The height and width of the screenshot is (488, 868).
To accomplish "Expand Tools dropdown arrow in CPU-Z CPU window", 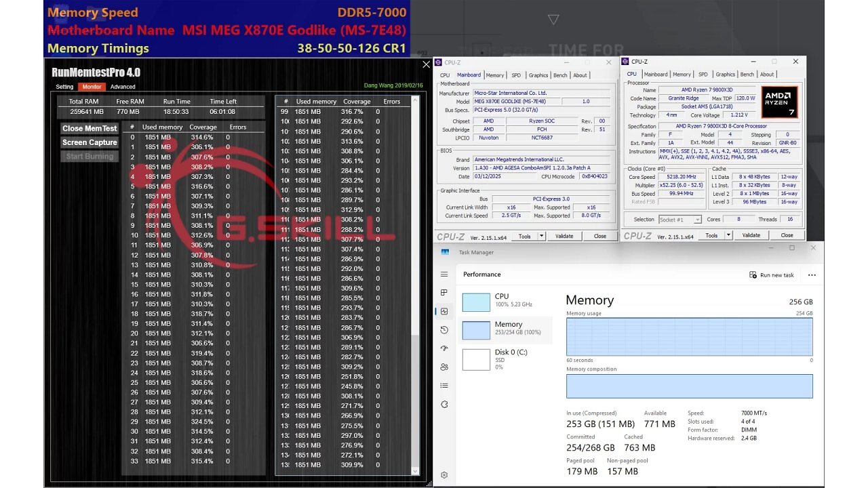I will 728,235.
